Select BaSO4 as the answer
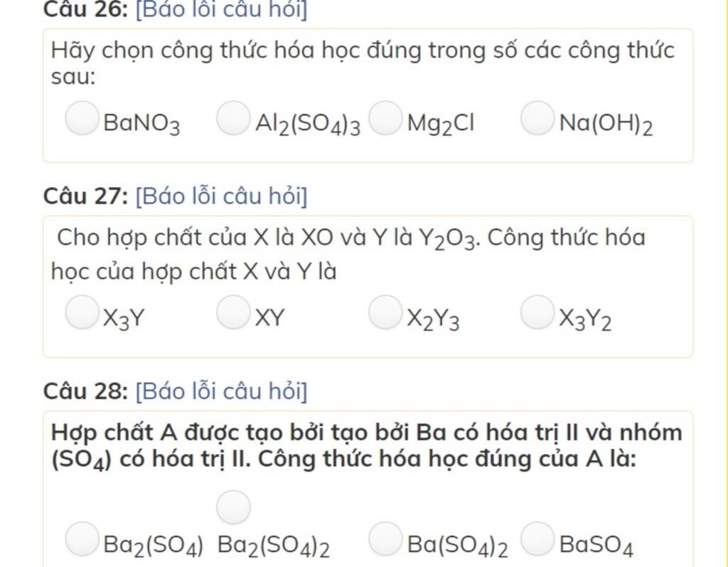Viewport: 728px width, 567px height. tap(537, 539)
